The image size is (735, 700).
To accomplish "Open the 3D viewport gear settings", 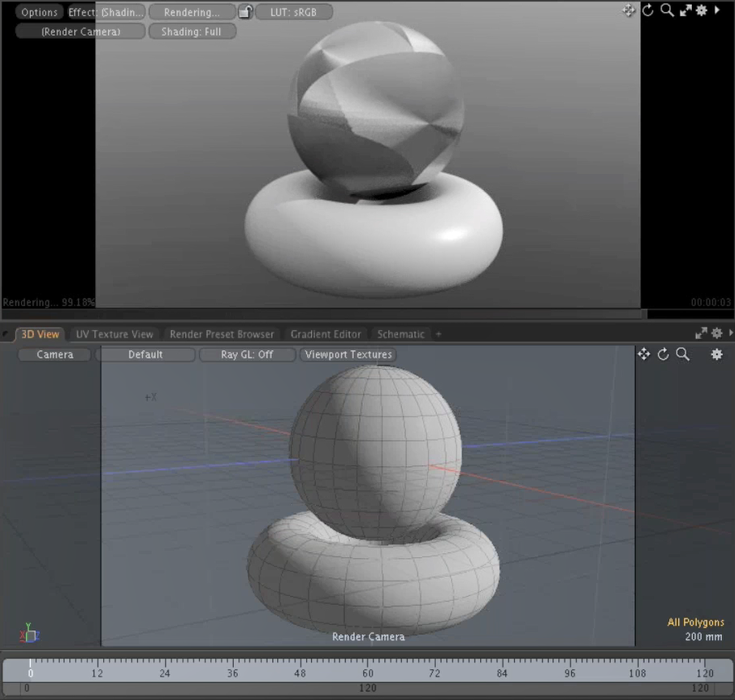I will click(716, 354).
